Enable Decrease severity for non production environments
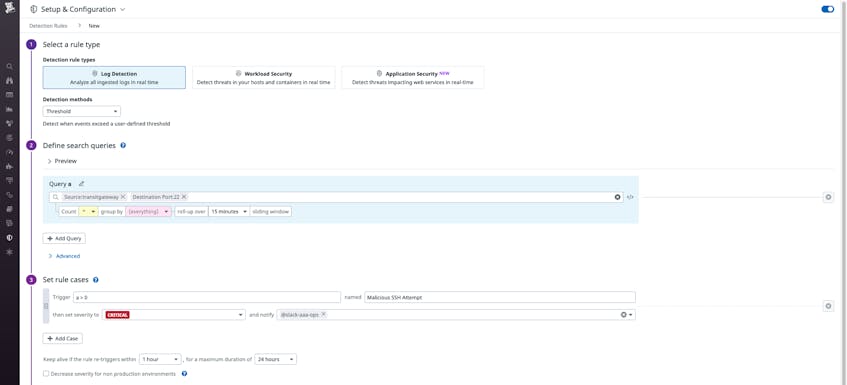 (46, 374)
